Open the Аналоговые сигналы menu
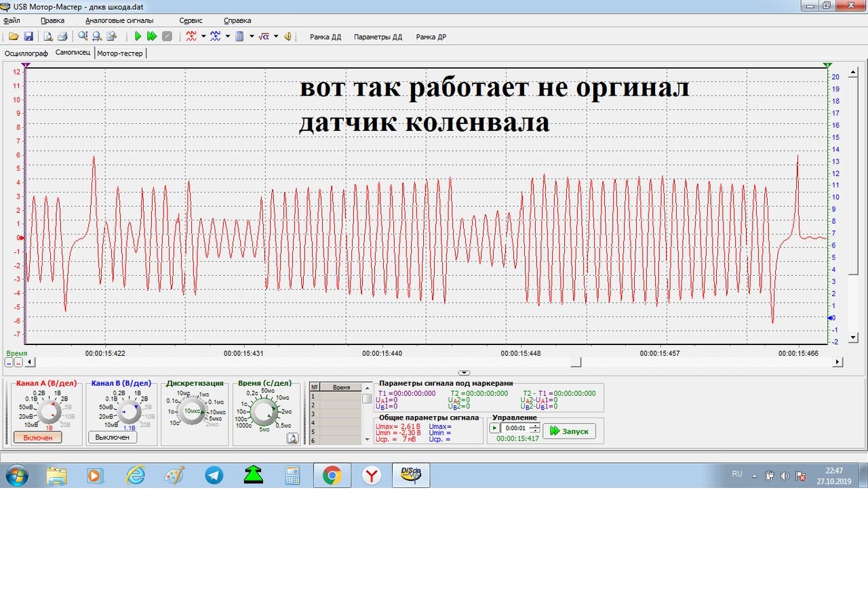This screenshot has width=868, height=589. click(119, 20)
